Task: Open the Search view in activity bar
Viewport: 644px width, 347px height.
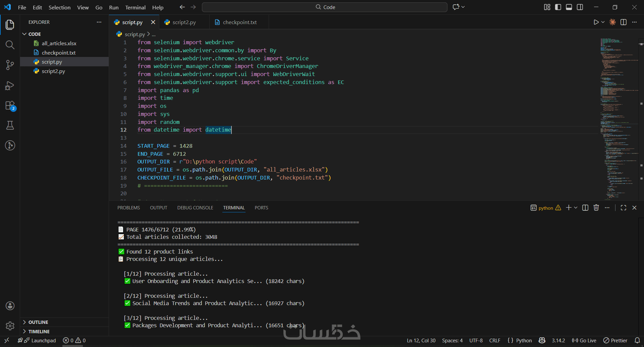Action: coord(10,45)
